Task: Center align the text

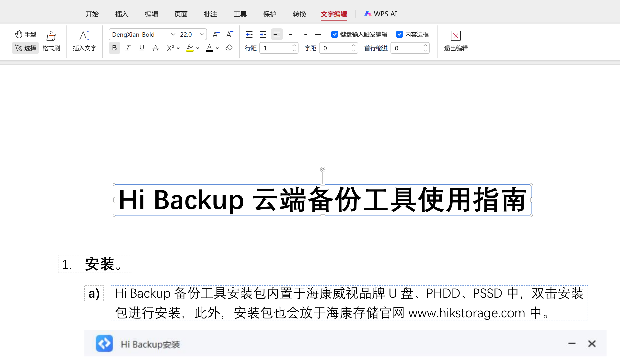Action: point(290,34)
